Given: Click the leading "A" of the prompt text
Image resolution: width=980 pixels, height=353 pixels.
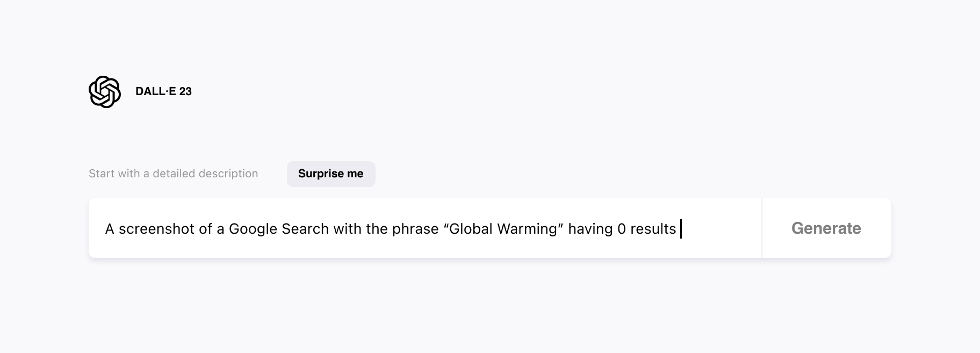Looking at the screenshot, I should [110, 229].
